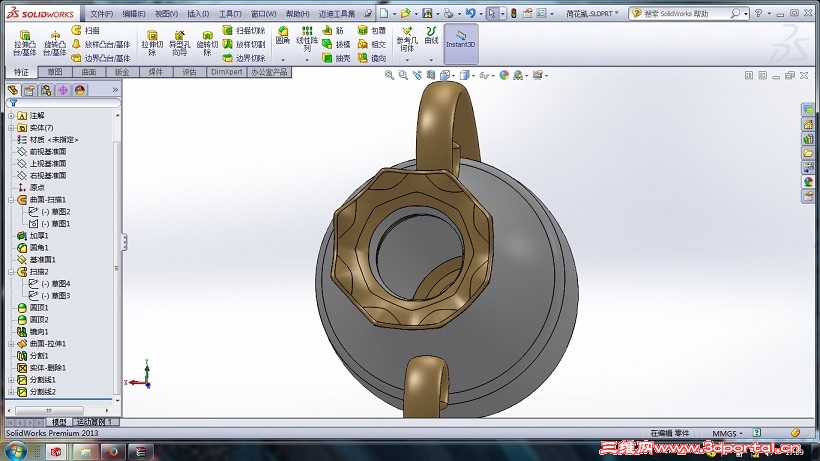Choose the Boundary Boss/Base (边界凸台/基体) tool
Viewport: 820px width, 461px height.
100,58
